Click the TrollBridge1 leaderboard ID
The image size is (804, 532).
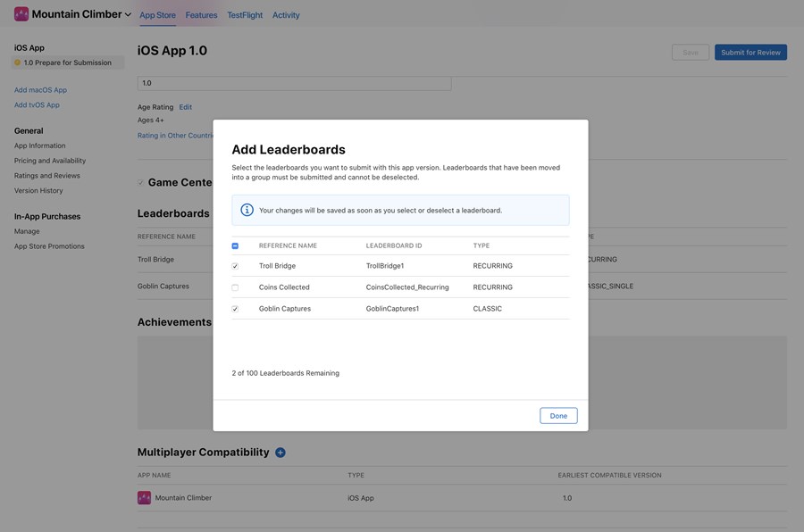(x=385, y=265)
